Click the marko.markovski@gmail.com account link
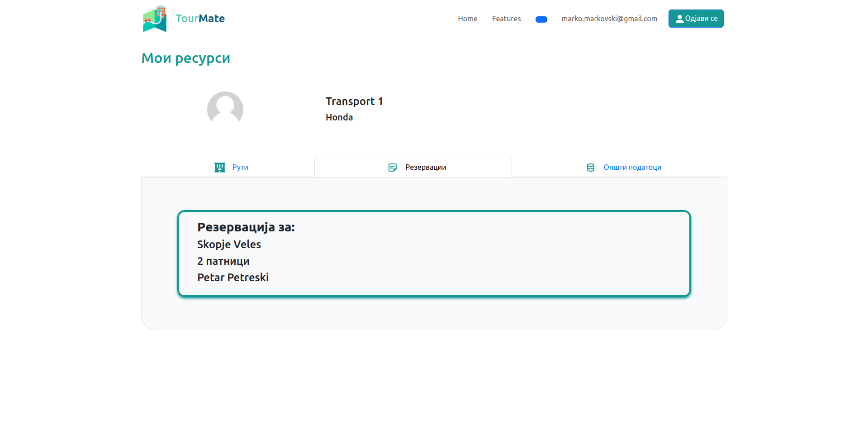This screenshot has width=868, height=427. tap(609, 19)
